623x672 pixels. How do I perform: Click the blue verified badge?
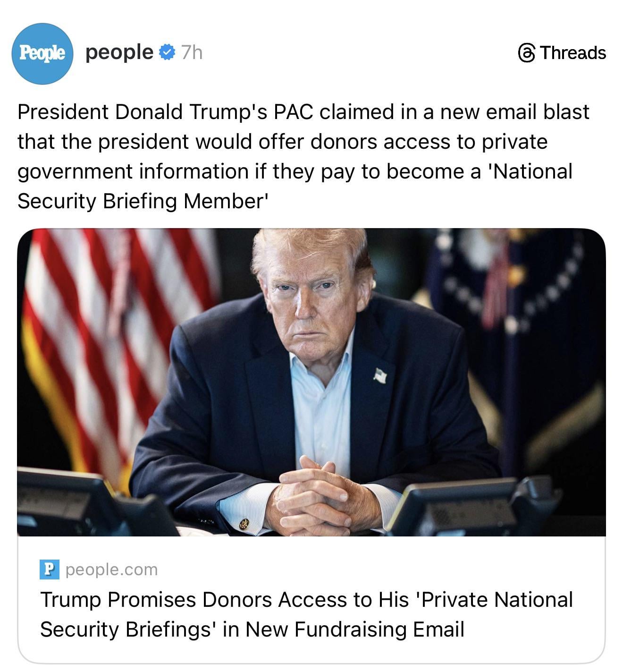(x=167, y=52)
